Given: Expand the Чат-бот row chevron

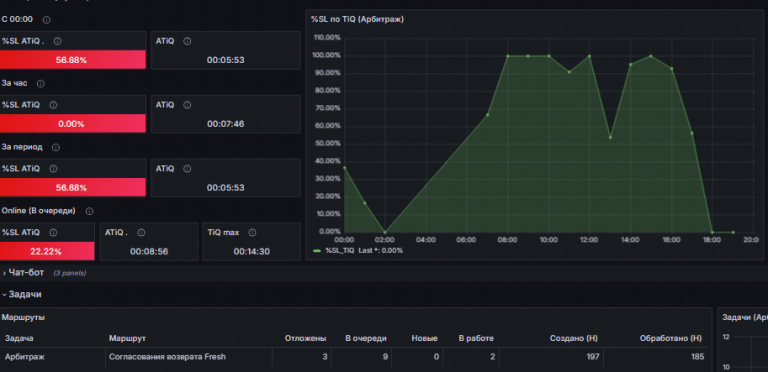Looking at the screenshot, I should 4,273.
